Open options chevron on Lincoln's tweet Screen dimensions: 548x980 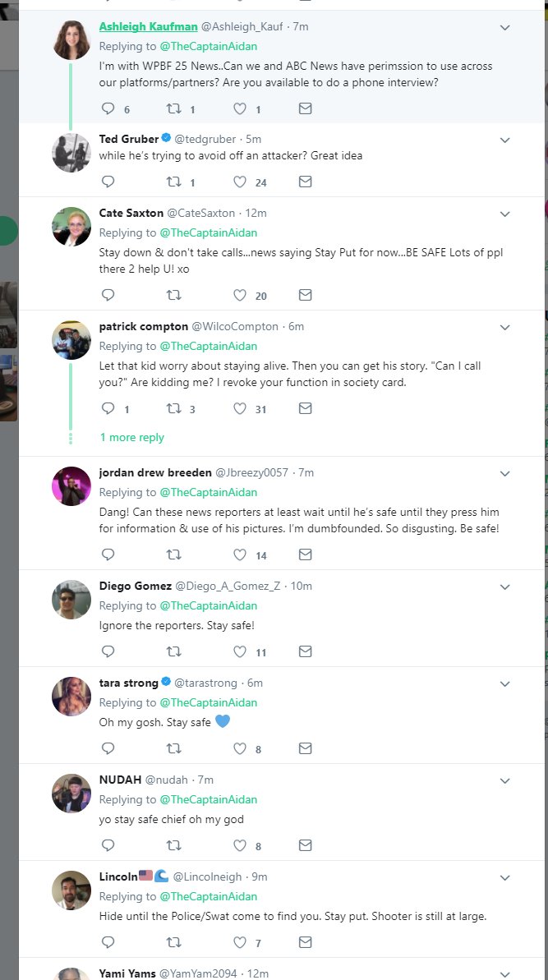[505, 877]
